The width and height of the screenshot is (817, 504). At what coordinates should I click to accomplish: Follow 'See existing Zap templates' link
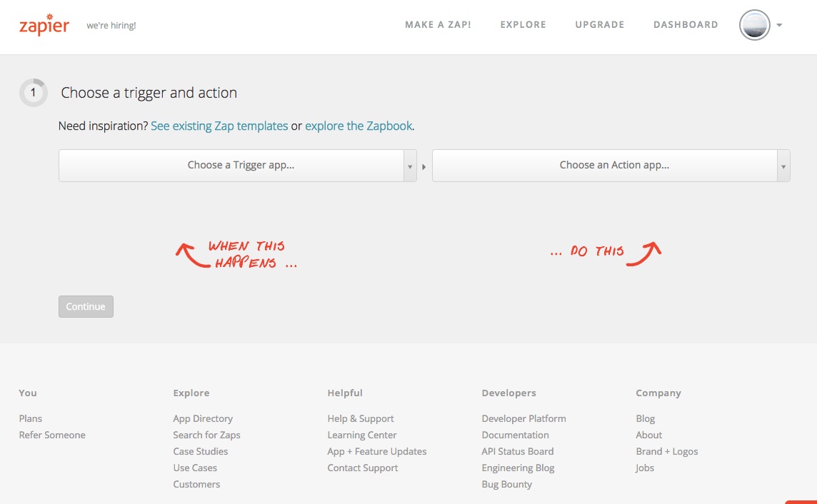click(x=219, y=126)
